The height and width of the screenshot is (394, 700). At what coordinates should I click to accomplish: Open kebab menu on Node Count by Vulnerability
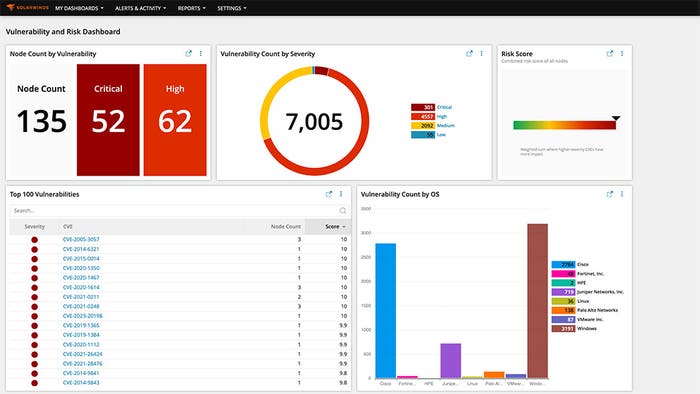tap(200, 54)
